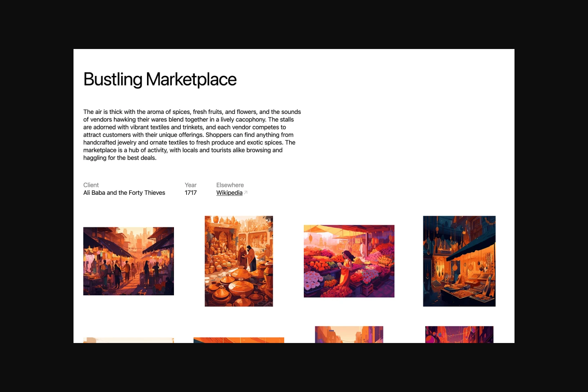Click the external link arrow beside Wikipedia
588x392 pixels.
(x=246, y=192)
